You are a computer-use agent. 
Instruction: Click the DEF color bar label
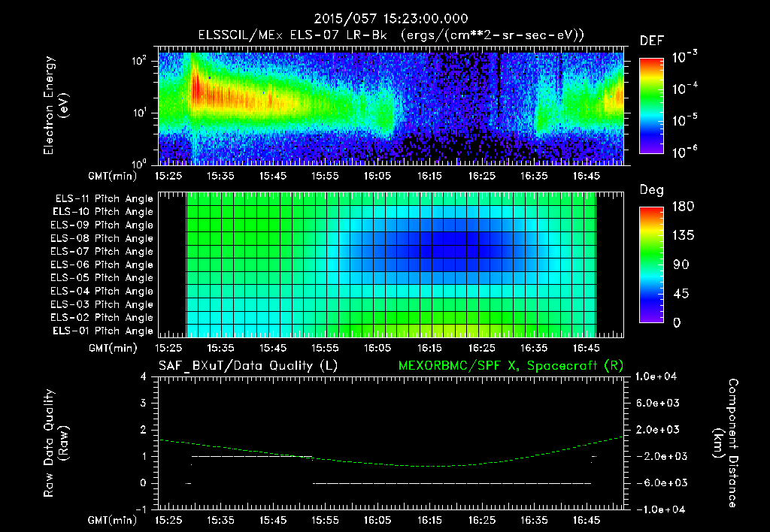coord(652,41)
